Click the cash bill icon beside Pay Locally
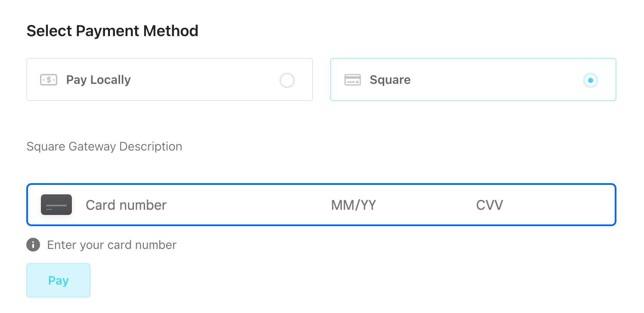 point(49,80)
